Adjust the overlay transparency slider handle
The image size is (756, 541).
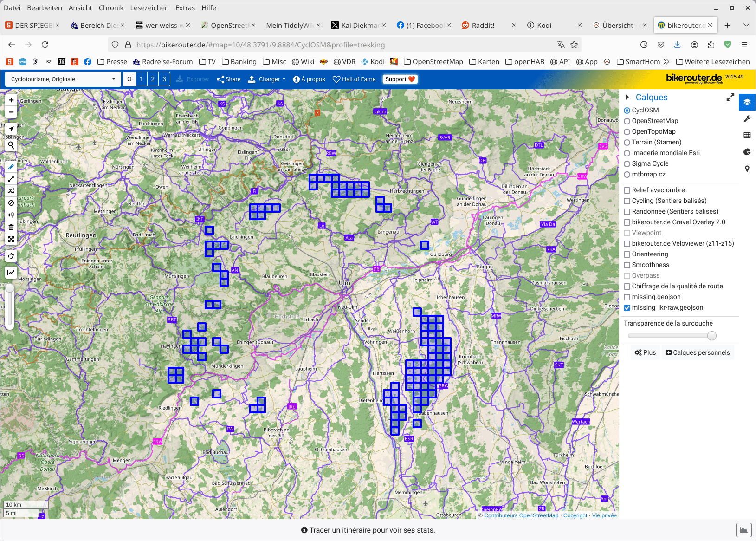coord(711,336)
